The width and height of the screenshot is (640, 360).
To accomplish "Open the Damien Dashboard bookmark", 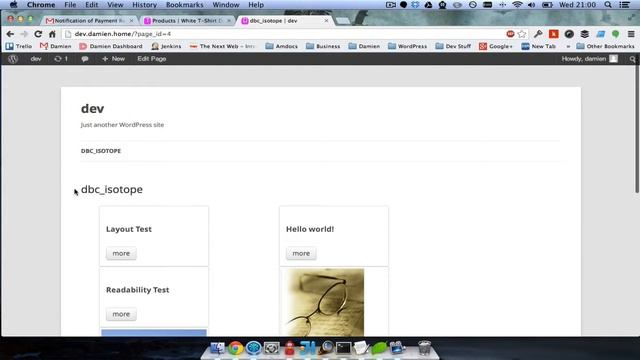I will 111,46.
